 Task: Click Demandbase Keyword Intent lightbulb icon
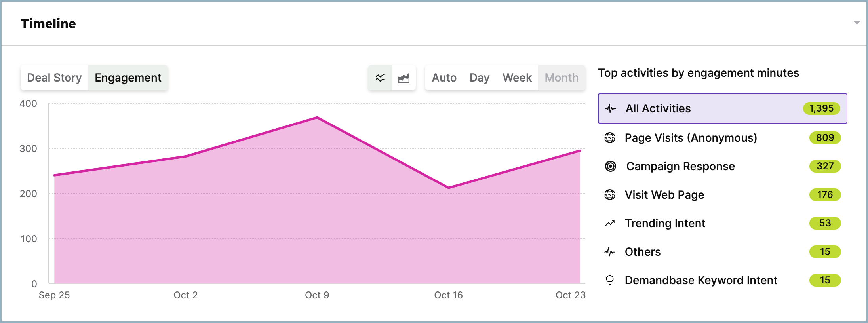(x=610, y=280)
